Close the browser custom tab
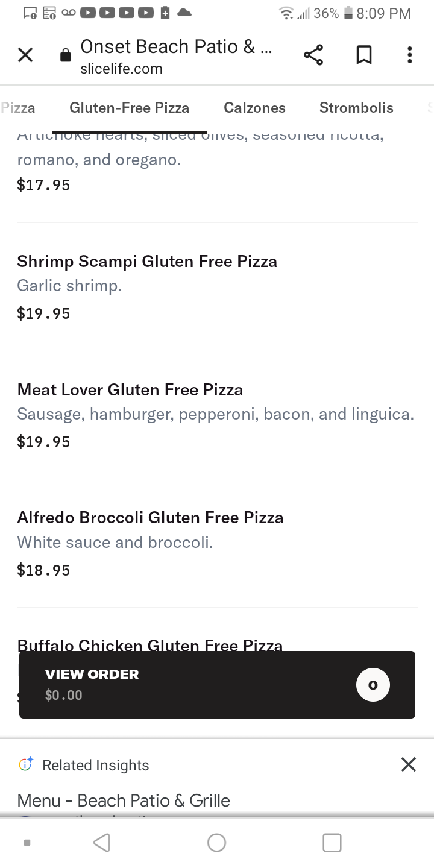 (25, 55)
